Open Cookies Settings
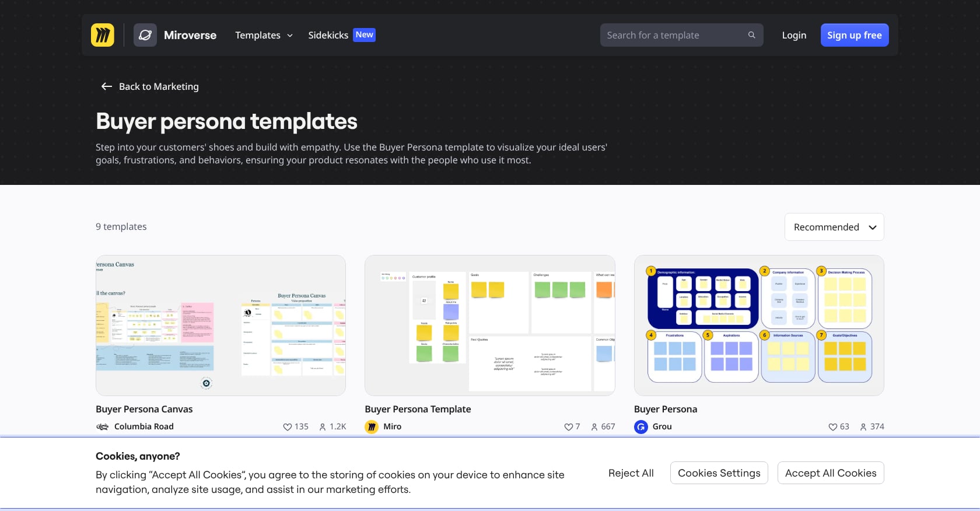The image size is (980, 511). [719, 473]
